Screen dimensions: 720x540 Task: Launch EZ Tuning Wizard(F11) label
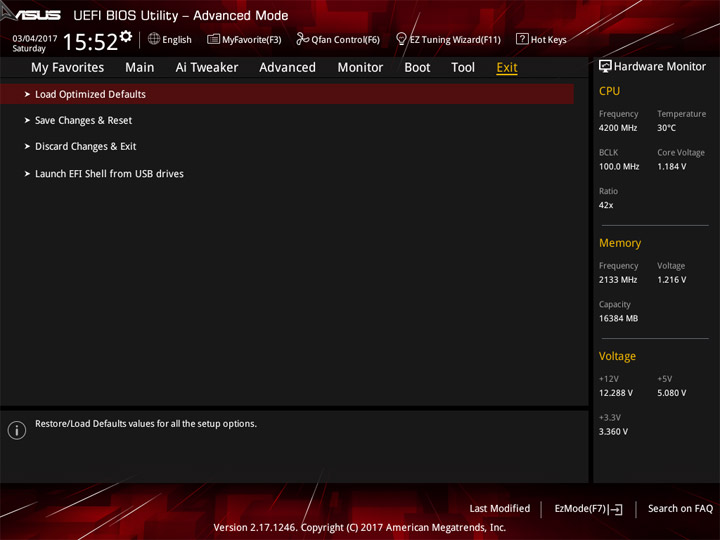[x=455, y=39]
